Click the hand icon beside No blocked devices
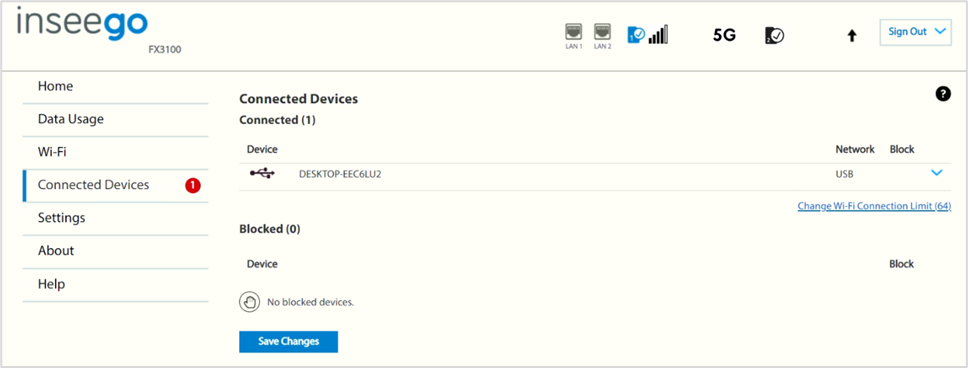968x368 pixels. pos(249,303)
